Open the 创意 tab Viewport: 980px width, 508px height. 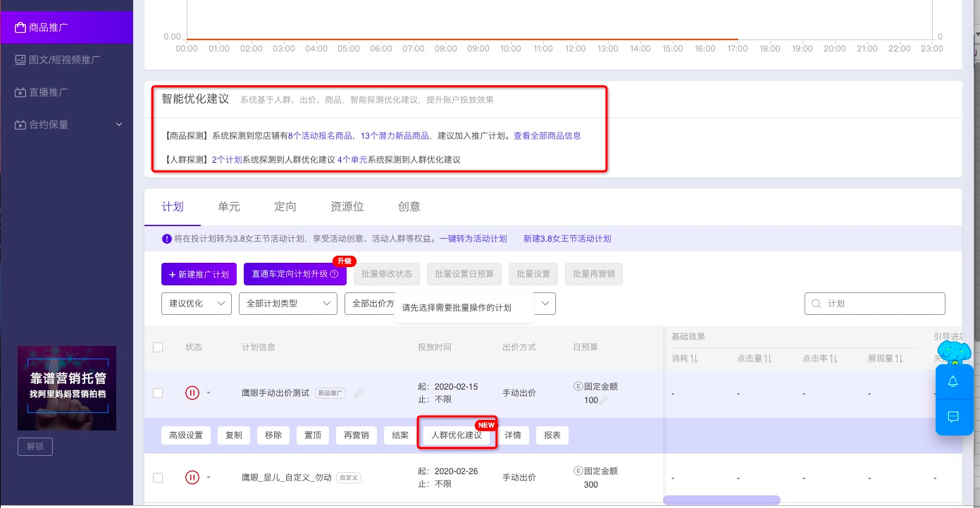click(x=409, y=206)
